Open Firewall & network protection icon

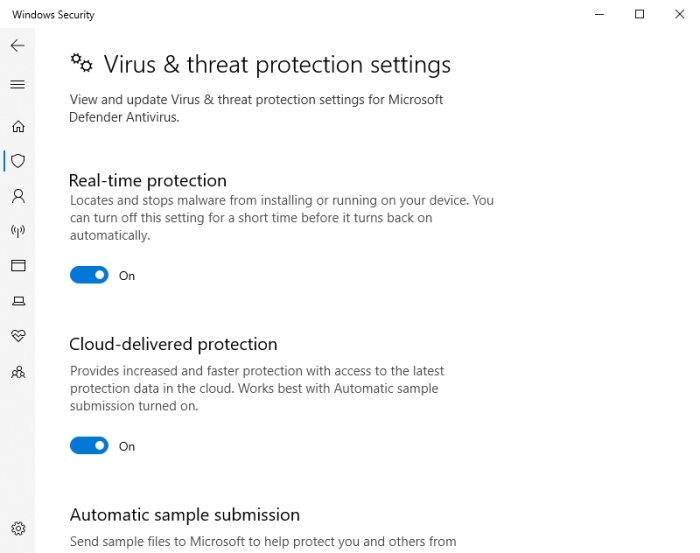(x=18, y=230)
